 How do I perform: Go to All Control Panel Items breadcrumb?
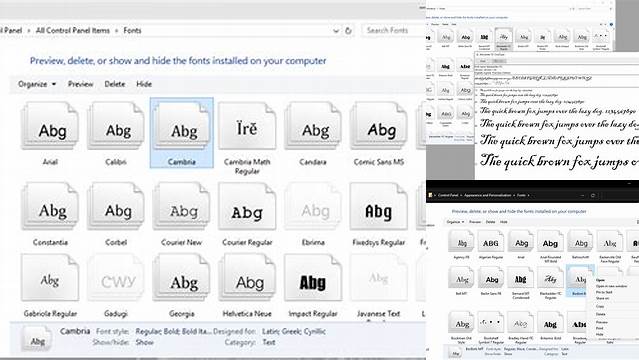pos(73,31)
